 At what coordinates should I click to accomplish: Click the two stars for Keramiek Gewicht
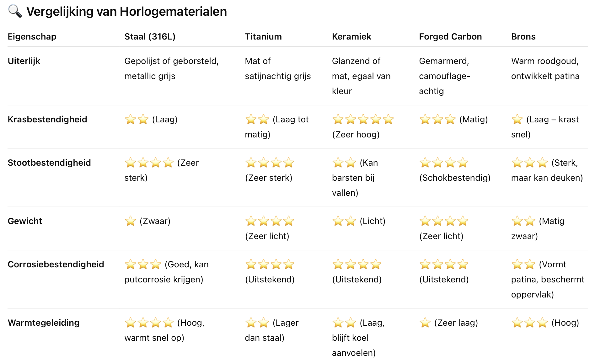tap(344, 221)
